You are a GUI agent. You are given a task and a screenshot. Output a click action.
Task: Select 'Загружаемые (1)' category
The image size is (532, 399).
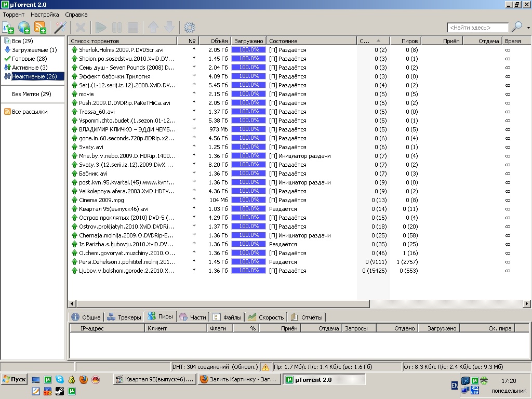(x=34, y=50)
